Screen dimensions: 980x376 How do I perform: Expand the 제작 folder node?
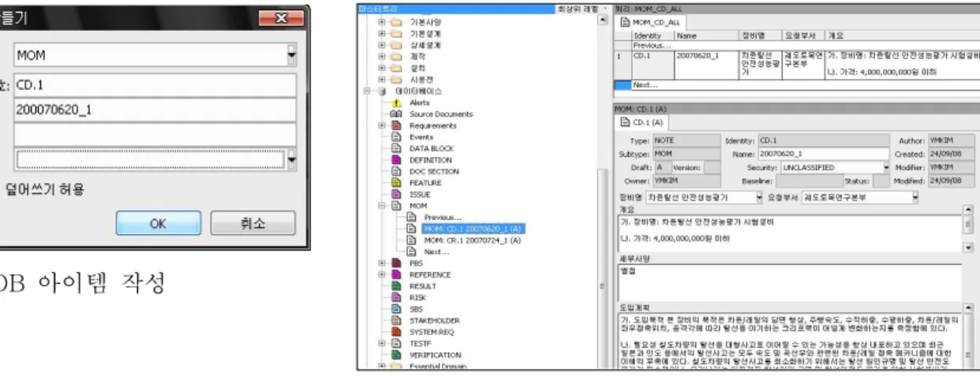point(383,58)
